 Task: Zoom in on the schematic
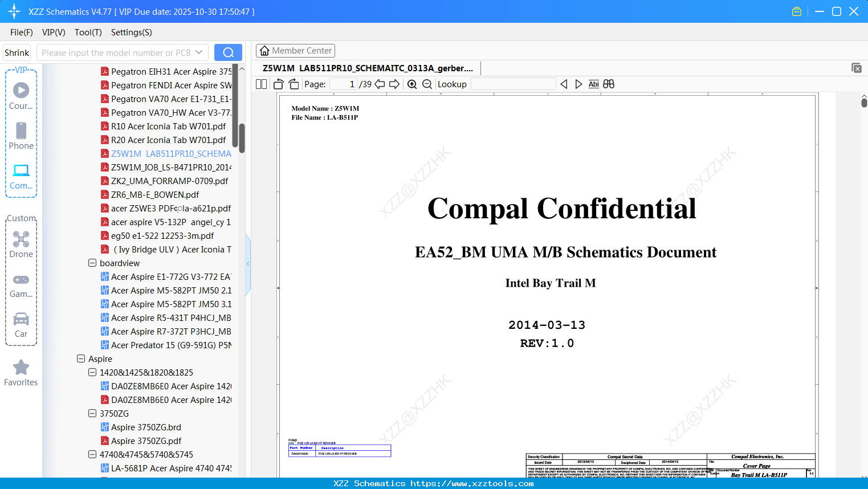[x=412, y=84]
